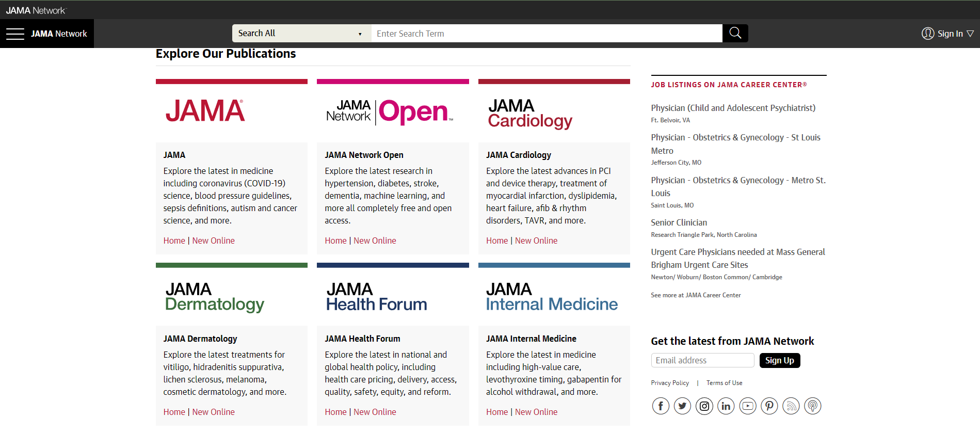The height and width of the screenshot is (433, 980).
Task: Click the JAMA Dermatology card title
Action: coord(200,339)
